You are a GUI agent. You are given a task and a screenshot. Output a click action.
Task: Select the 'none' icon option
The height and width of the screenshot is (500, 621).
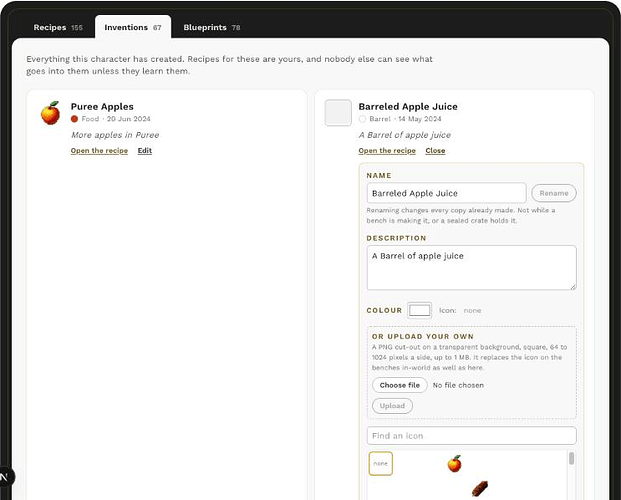(x=381, y=464)
